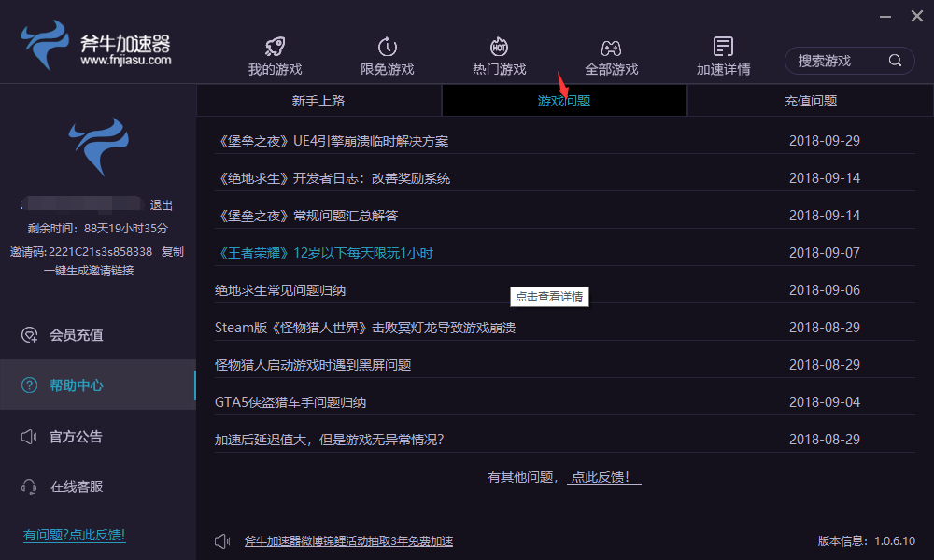Switch to the 游戏问题 tab
934x560 pixels.
(564, 101)
